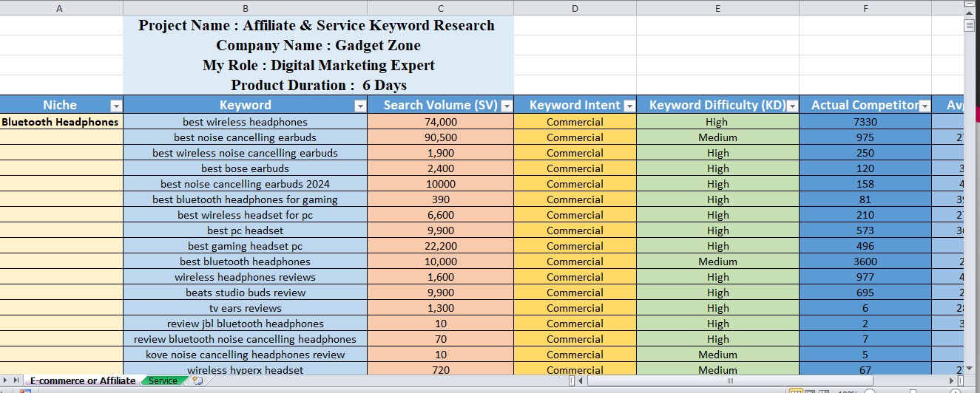980x393 pixels.
Task: Click the next-sheet tab navigation arrow
Action: (x=6, y=381)
